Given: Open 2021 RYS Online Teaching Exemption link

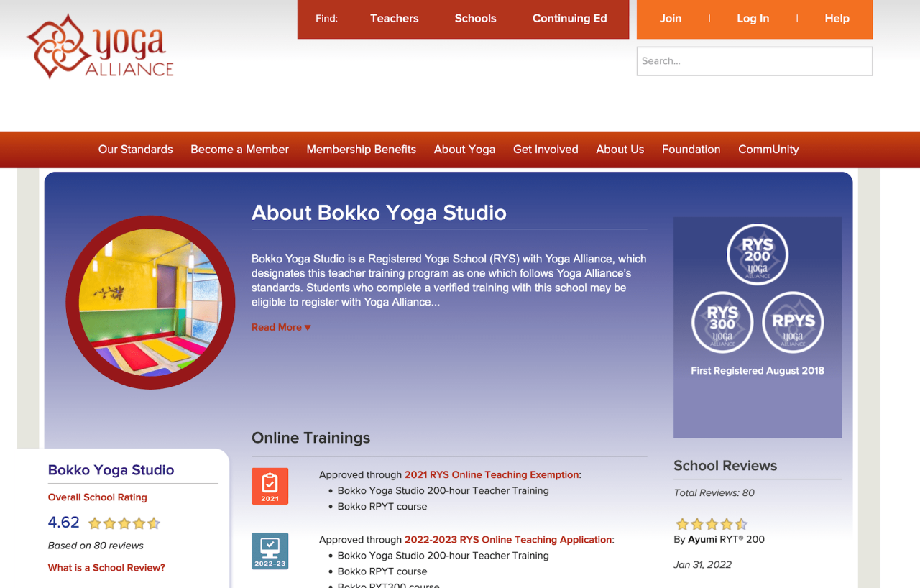Looking at the screenshot, I should [x=492, y=474].
